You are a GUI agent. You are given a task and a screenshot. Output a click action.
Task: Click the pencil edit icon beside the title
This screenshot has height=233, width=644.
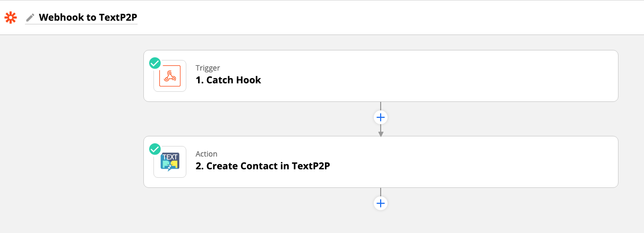30,18
